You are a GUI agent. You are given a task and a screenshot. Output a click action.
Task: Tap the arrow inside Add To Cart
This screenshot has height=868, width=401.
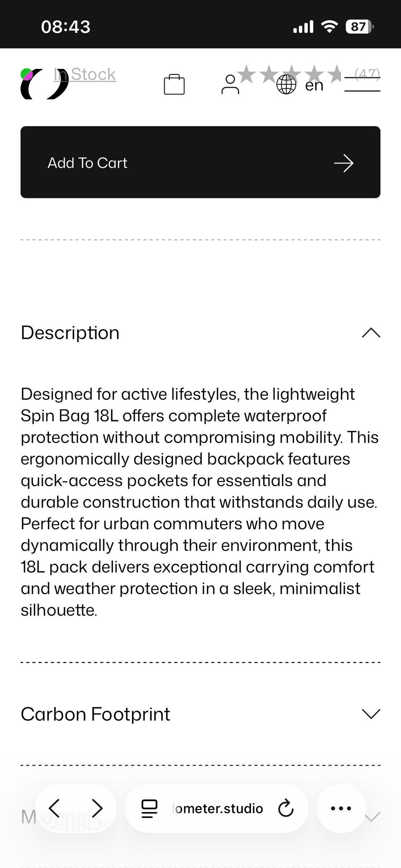click(x=344, y=163)
